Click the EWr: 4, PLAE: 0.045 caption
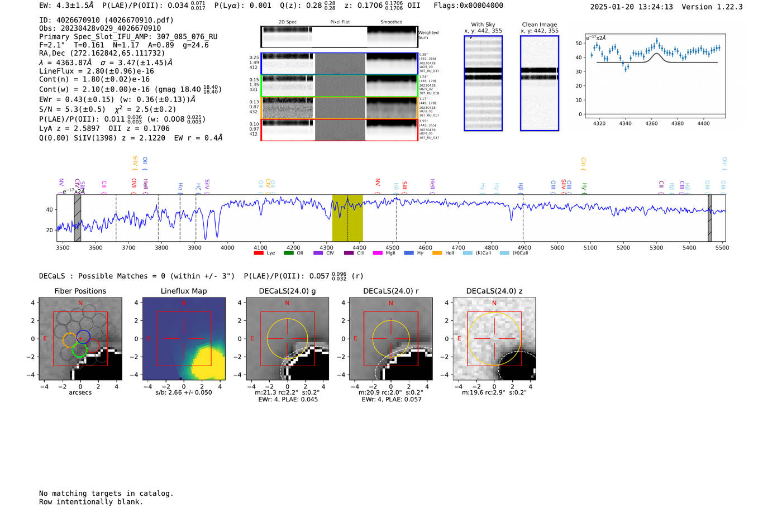 288,400
